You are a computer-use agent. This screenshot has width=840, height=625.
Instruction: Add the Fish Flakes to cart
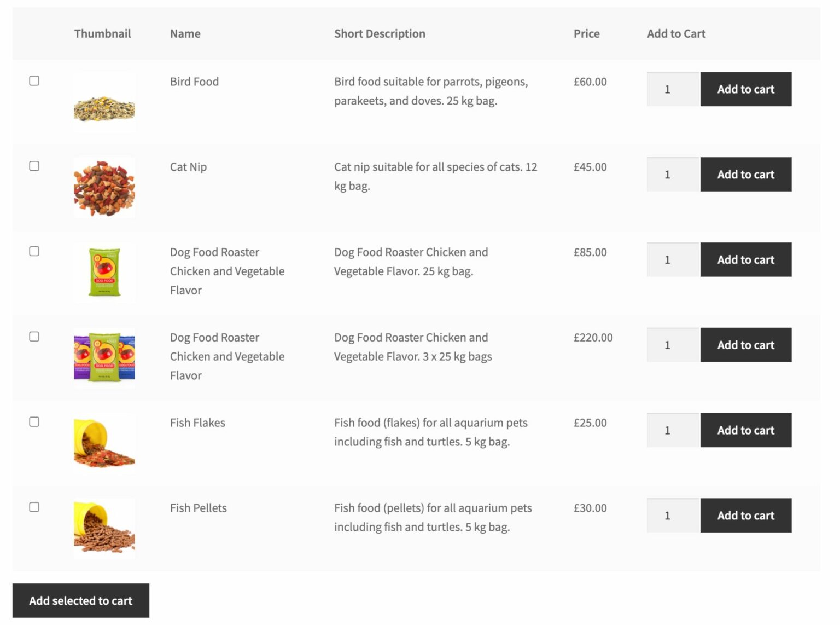pyautogui.click(x=745, y=430)
